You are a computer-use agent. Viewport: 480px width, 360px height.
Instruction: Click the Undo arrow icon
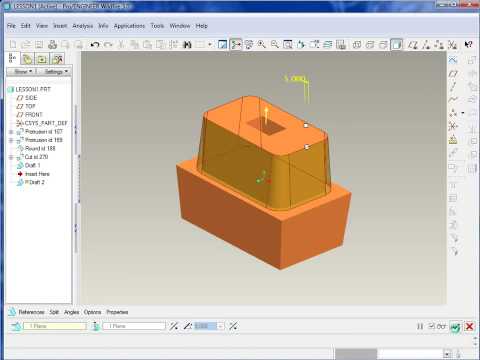(95, 44)
